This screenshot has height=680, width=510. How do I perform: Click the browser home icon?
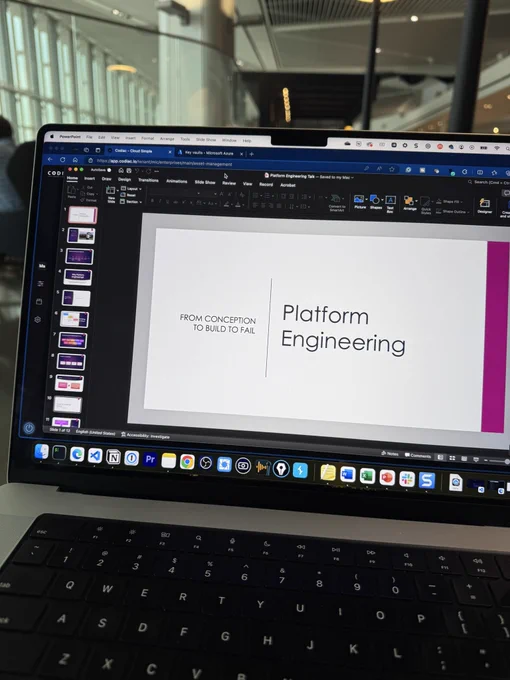coord(75,160)
